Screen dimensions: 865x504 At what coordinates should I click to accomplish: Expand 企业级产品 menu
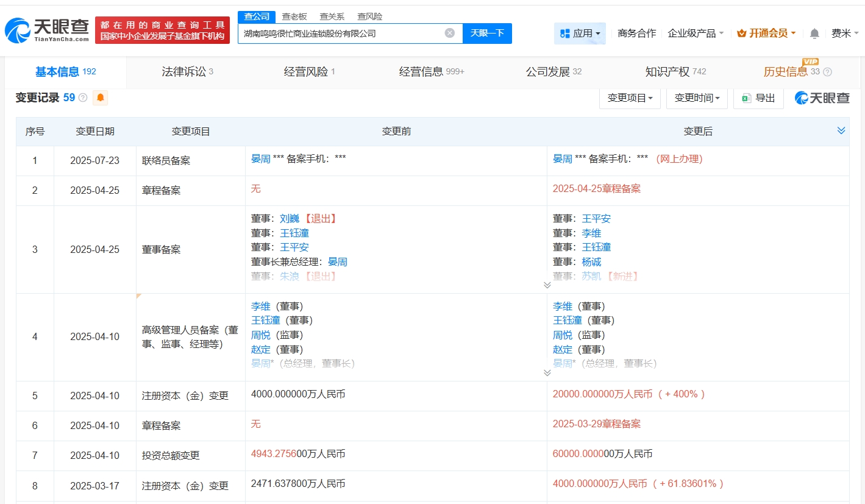click(696, 34)
